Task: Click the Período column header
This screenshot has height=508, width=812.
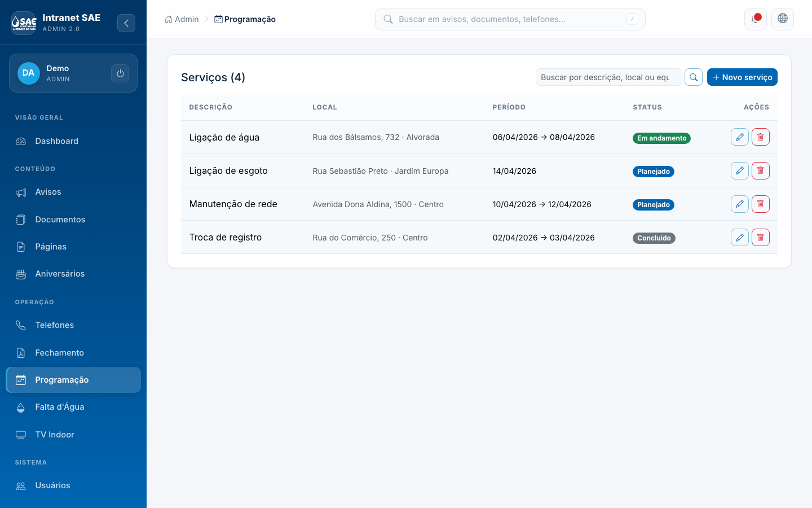Action: coord(509,107)
